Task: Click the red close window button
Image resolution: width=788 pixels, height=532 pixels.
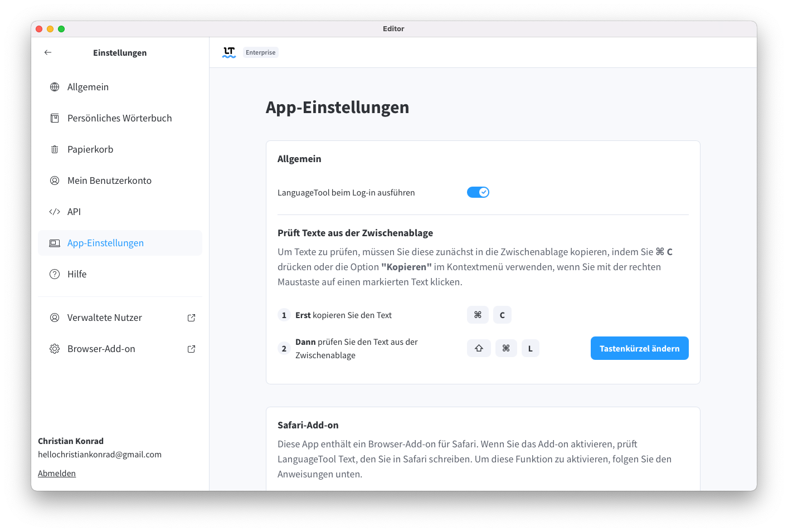Action: pyautogui.click(x=39, y=29)
